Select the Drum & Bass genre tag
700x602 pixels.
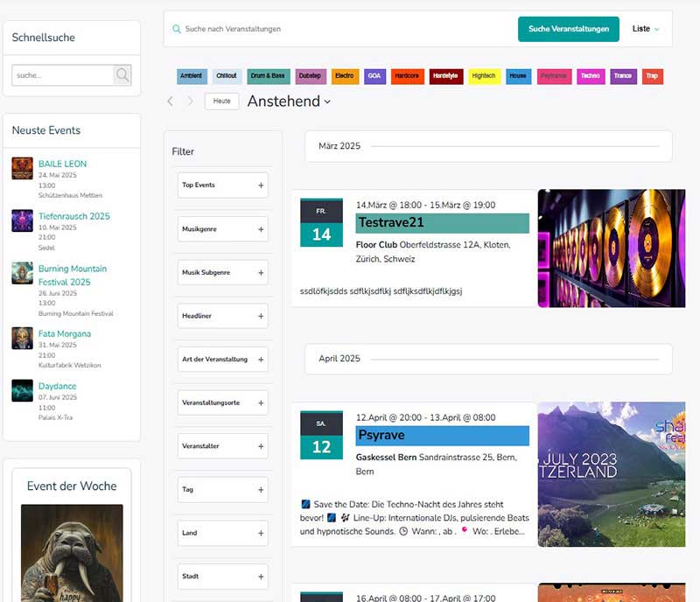pyautogui.click(x=269, y=76)
